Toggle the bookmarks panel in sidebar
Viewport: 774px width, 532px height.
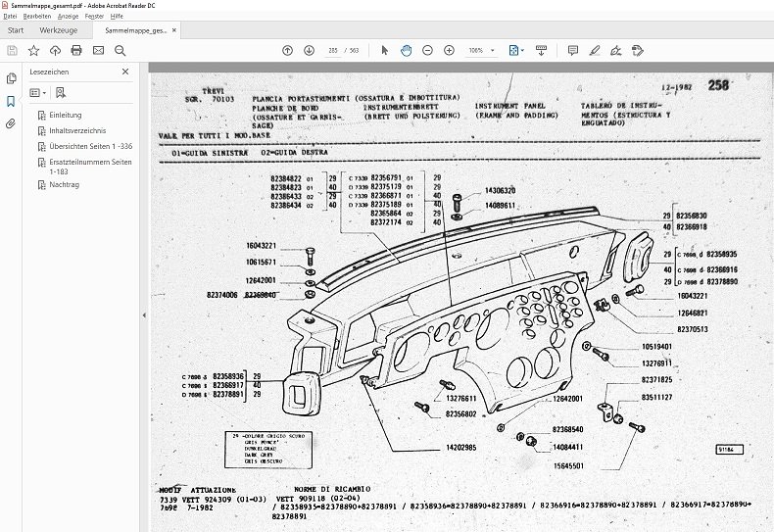11,101
